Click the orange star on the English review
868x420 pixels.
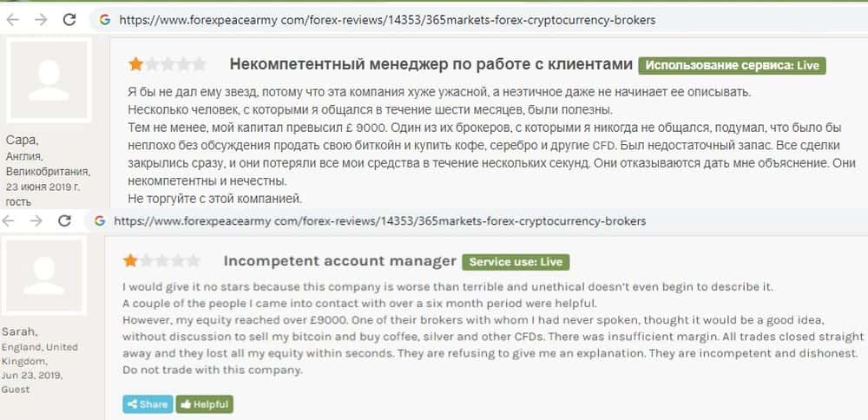[130, 260]
